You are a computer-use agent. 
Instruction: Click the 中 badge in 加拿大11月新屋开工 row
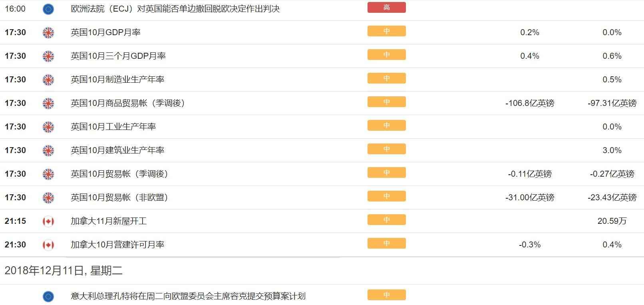pos(386,220)
